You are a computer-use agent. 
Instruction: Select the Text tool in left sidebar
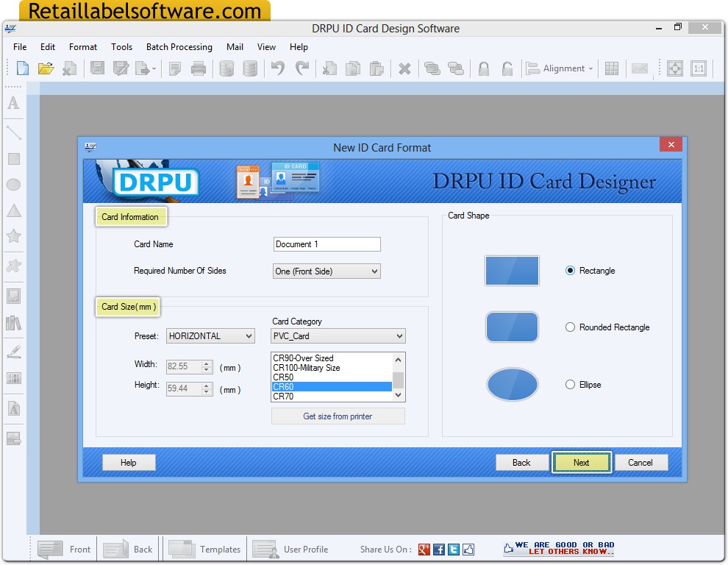pos(13,103)
